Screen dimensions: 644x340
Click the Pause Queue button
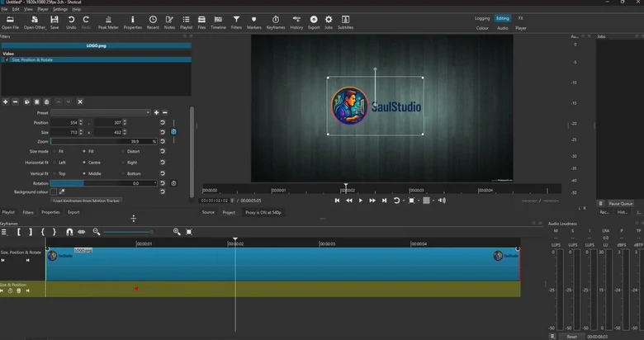[621, 204]
